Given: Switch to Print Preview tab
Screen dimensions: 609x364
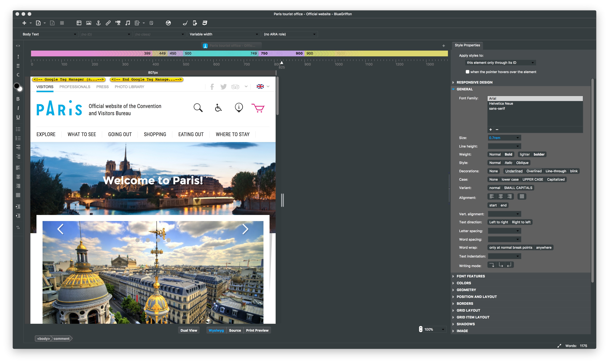Looking at the screenshot, I should 257,330.
